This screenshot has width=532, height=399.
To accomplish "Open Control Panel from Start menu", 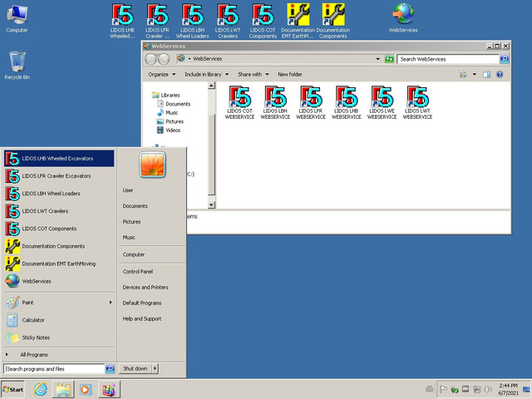I will 138,272.
